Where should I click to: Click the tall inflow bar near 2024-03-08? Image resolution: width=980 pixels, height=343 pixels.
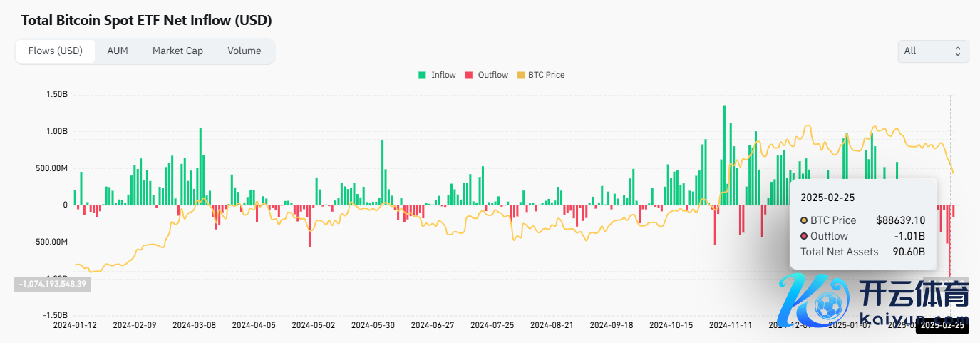200,167
